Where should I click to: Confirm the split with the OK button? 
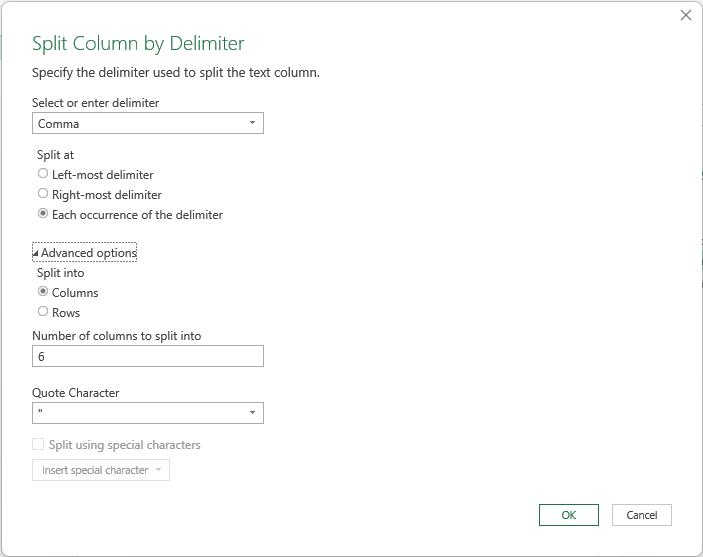[x=568, y=515]
